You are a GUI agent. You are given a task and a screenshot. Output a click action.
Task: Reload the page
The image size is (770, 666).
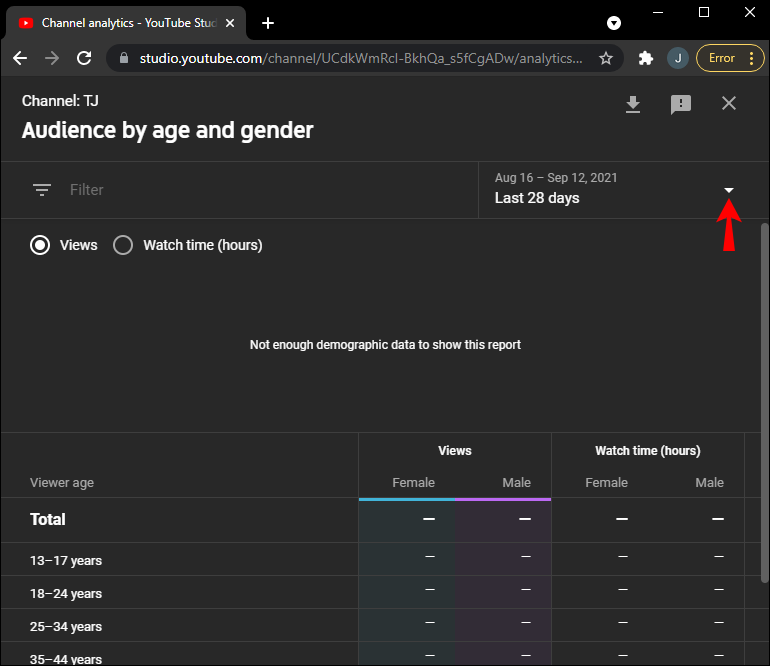[84, 58]
